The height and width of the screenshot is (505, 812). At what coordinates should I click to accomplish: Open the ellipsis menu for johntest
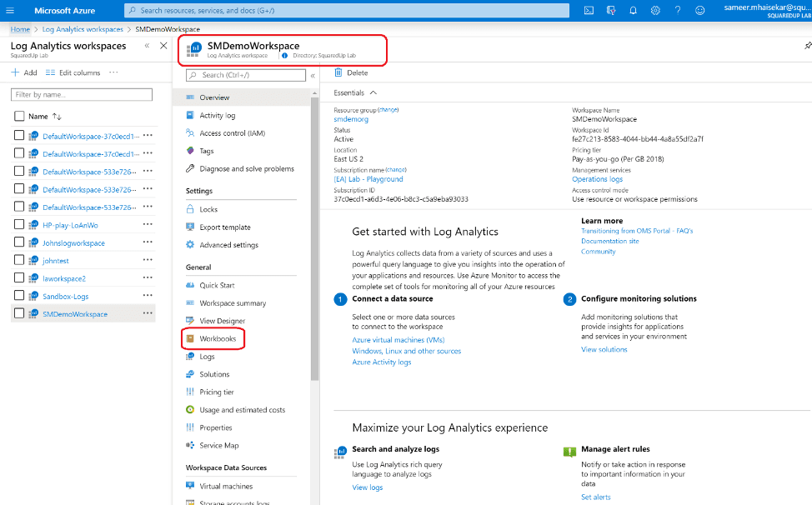click(148, 260)
